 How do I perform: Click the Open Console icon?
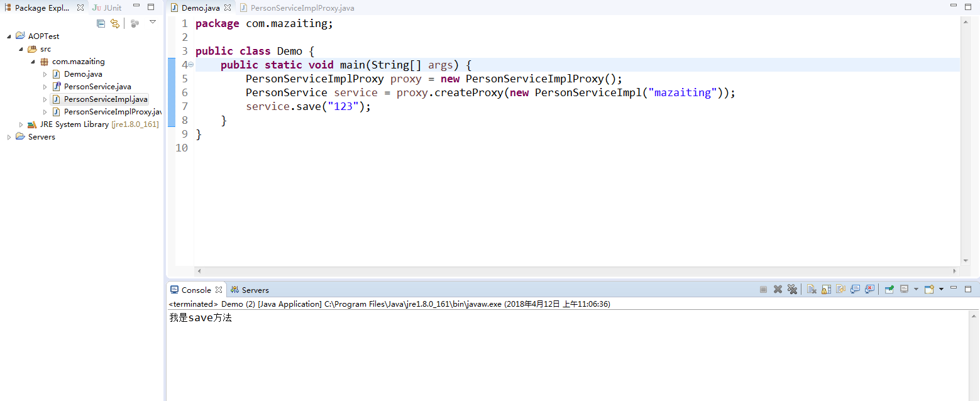click(x=930, y=289)
